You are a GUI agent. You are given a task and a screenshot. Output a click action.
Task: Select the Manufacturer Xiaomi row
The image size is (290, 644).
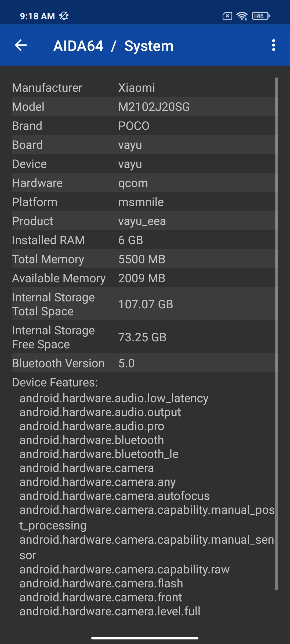pyautogui.click(x=143, y=87)
